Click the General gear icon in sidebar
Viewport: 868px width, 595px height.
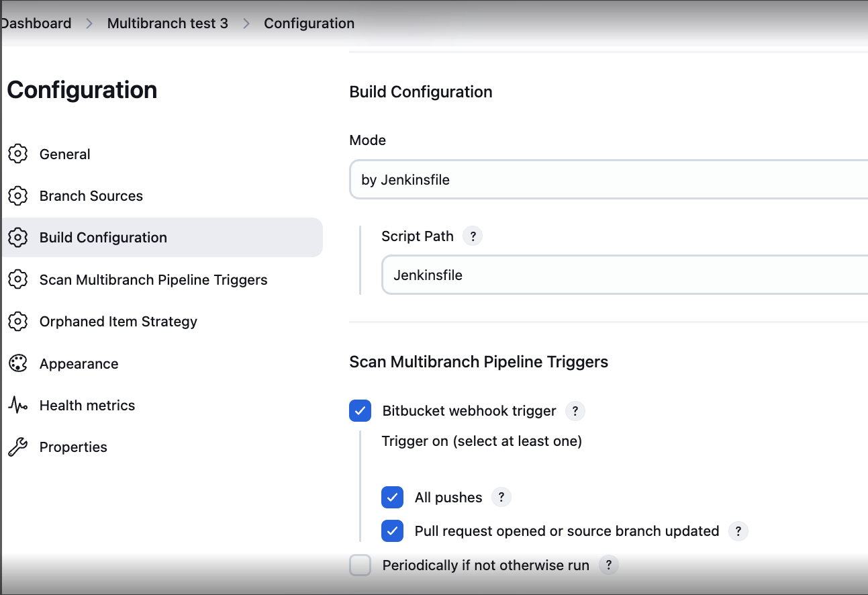pyautogui.click(x=17, y=154)
